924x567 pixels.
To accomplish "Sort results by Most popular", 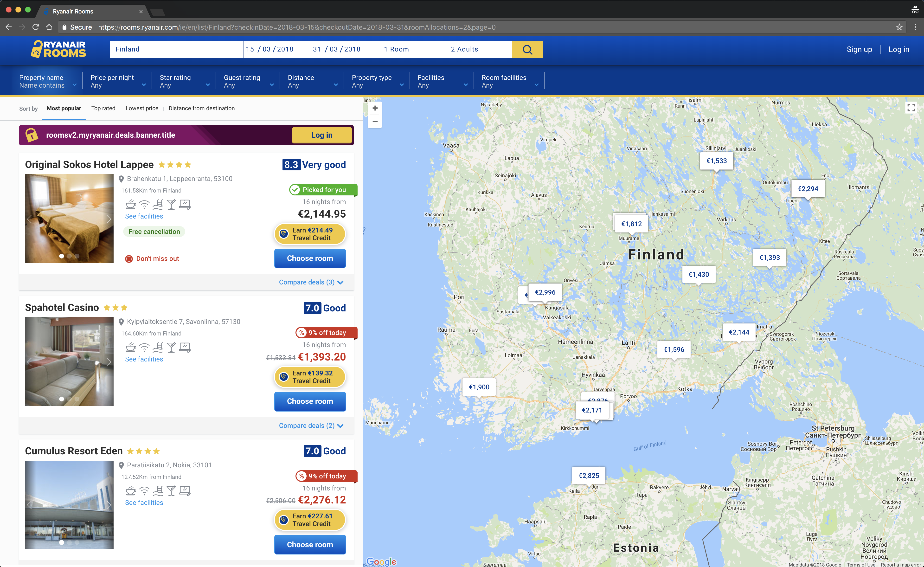I will coord(64,108).
